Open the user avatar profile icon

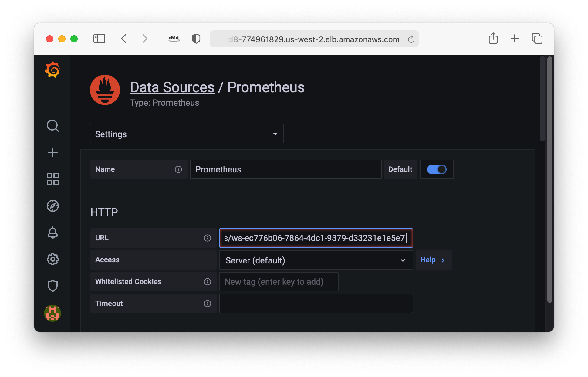pos(52,313)
